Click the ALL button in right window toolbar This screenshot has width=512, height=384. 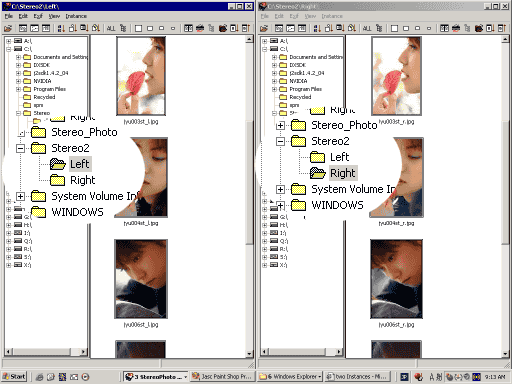(x=367, y=28)
